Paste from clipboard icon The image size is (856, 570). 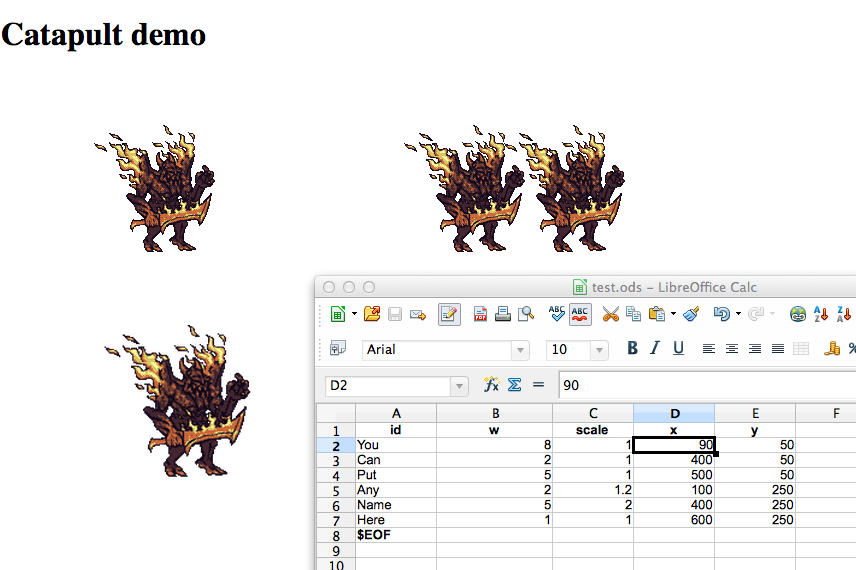657,314
